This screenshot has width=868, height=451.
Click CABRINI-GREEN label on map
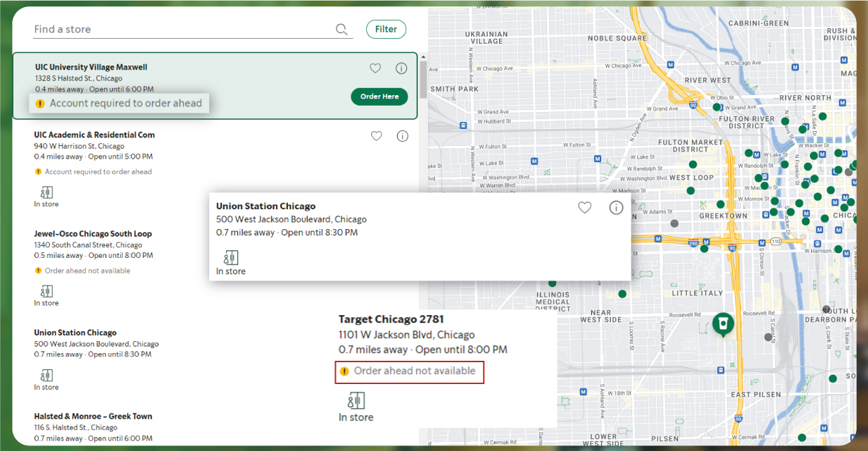click(x=759, y=23)
